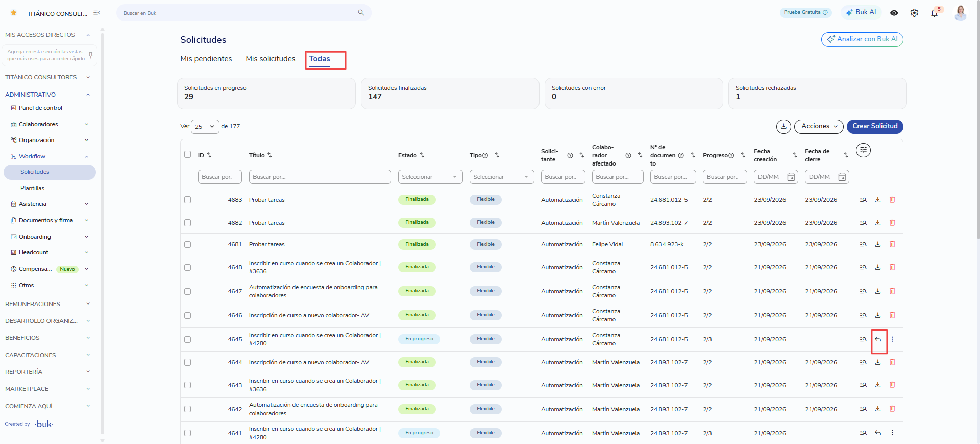980x444 pixels.
Task: Click the Título search field
Action: [320, 177]
